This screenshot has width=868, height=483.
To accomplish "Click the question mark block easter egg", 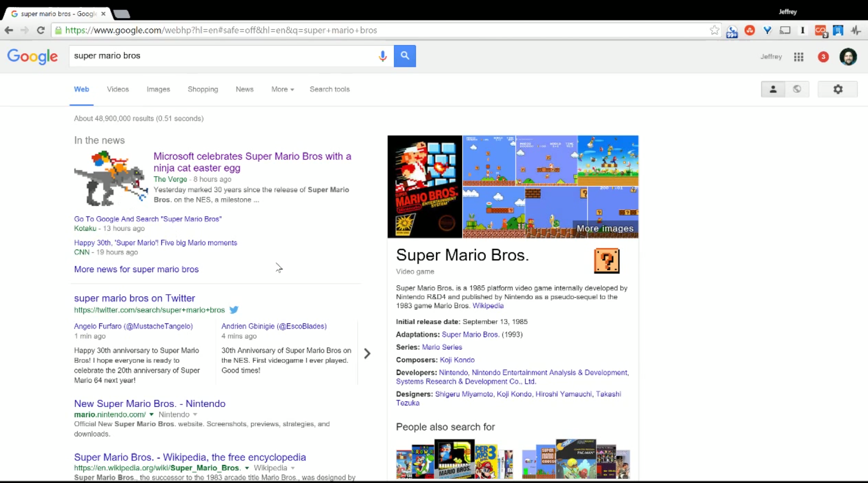I will (x=606, y=261).
